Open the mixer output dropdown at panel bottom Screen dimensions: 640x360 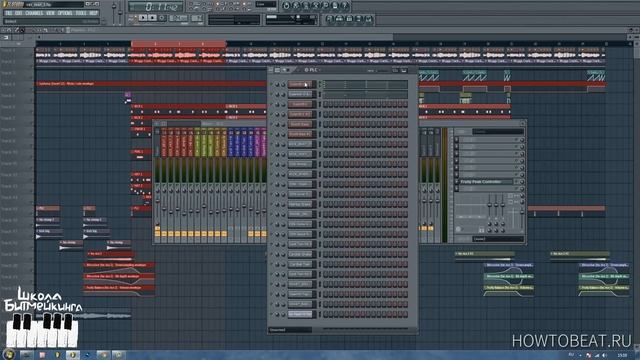pos(498,239)
